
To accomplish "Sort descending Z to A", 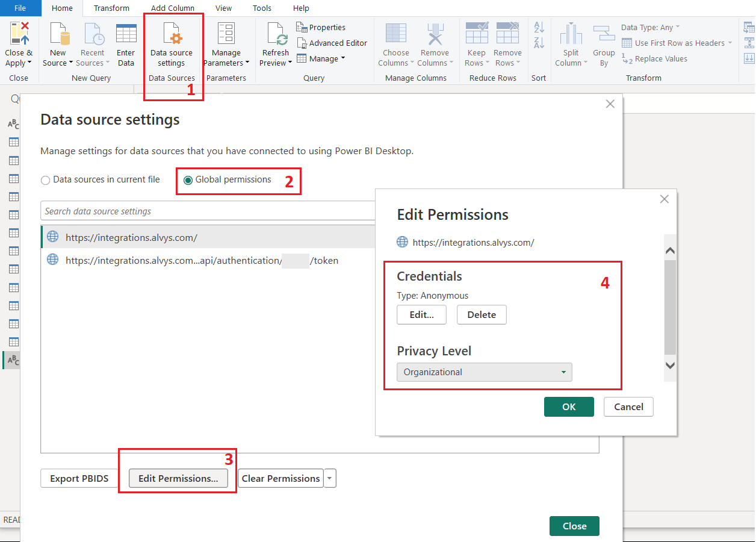I will point(539,43).
